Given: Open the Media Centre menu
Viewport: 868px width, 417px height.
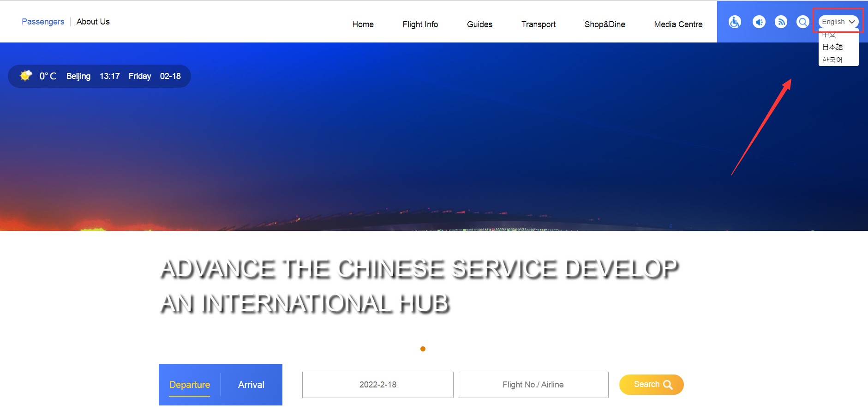Looking at the screenshot, I should point(678,24).
